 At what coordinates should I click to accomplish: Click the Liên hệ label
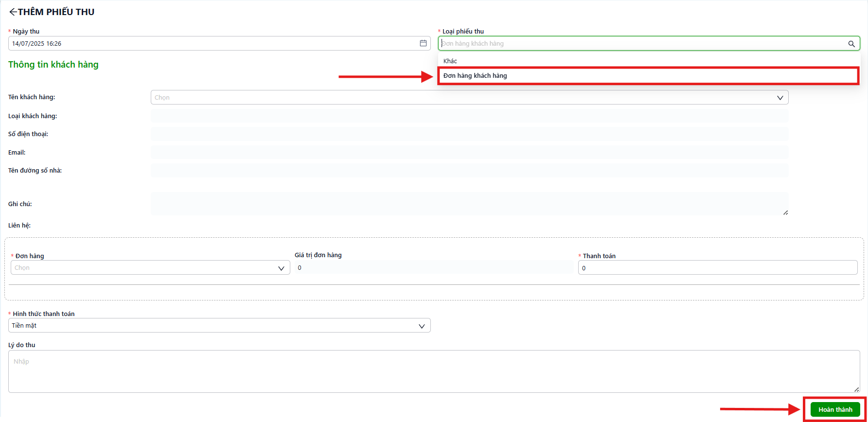coord(19,225)
